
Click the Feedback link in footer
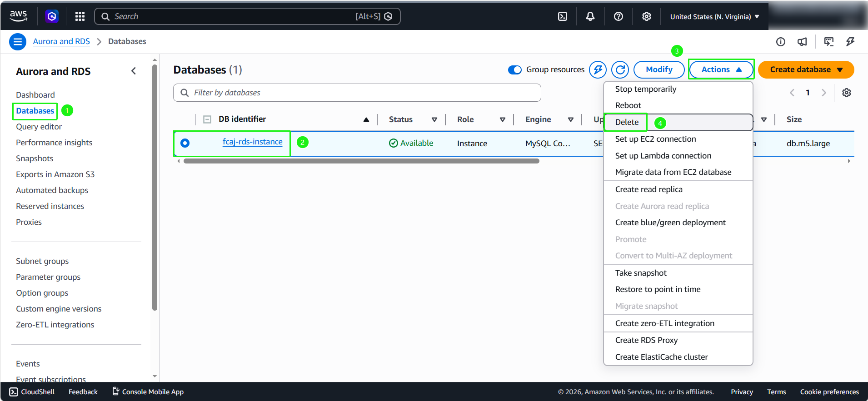coord(83,392)
